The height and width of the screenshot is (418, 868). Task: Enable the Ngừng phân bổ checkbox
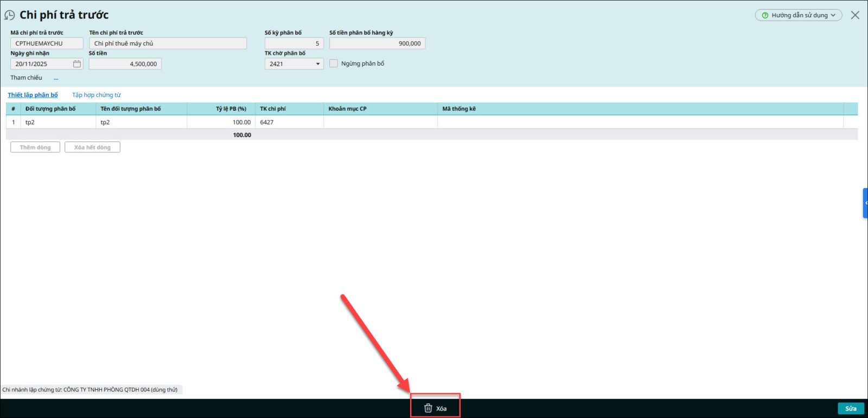click(334, 63)
